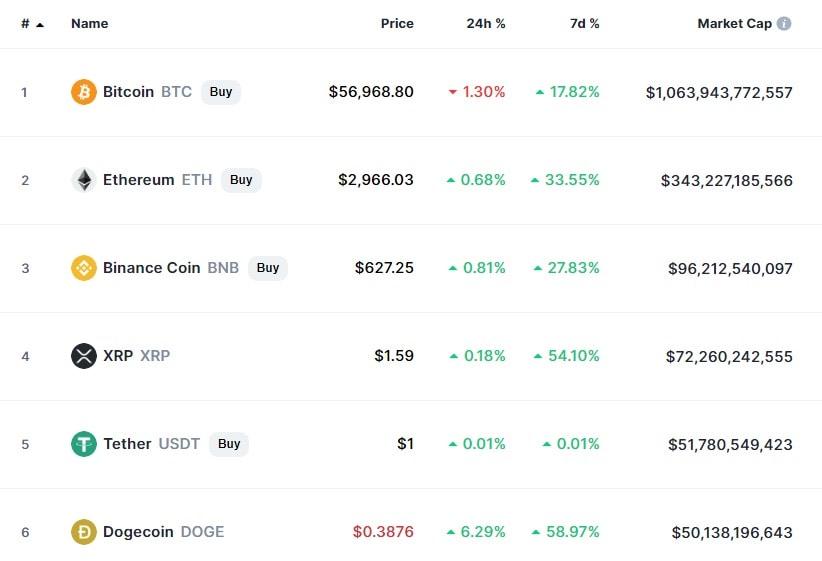The height and width of the screenshot is (561, 822).
Task: Sort by 24h % column header
Action: (486, 23)
